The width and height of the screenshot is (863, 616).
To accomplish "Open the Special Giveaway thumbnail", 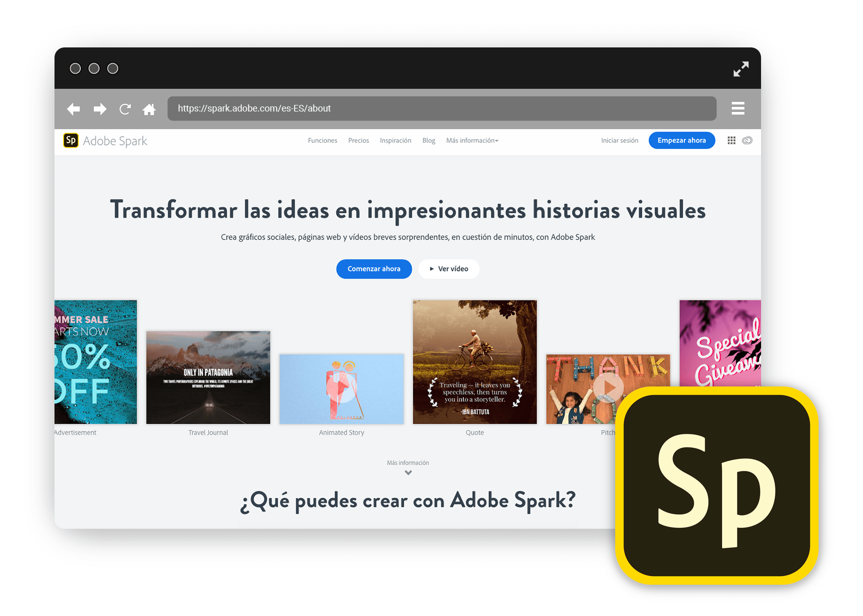I will click(720, 344).
